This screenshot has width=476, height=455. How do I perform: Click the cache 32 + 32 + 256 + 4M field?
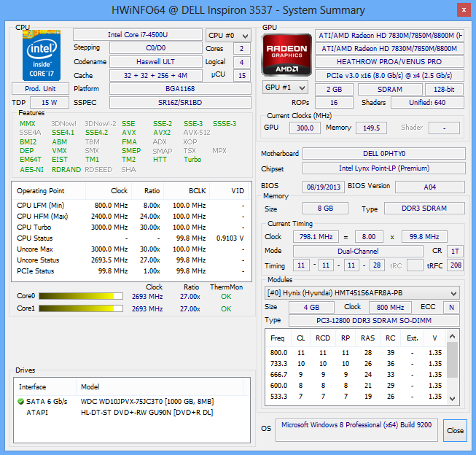156,75
